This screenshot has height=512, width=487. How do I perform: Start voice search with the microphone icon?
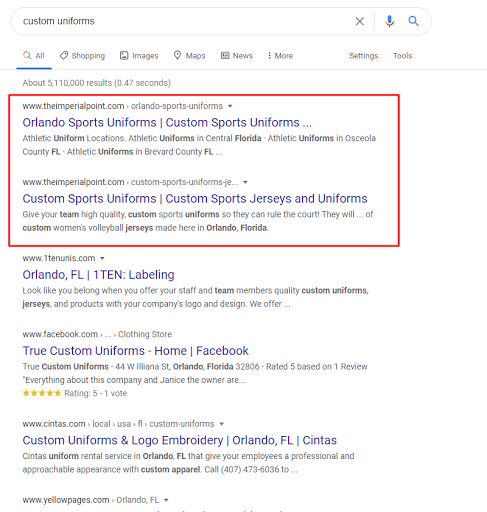coord(389,21)
